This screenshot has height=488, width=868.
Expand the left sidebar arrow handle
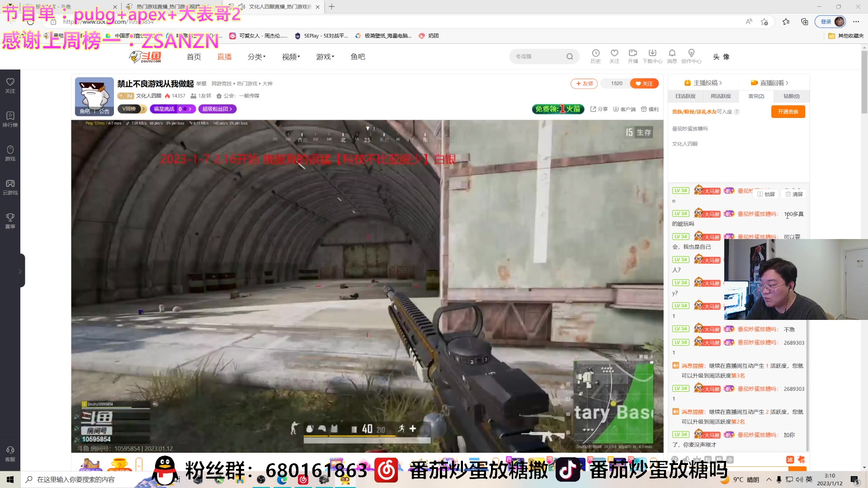coord(20,271)
